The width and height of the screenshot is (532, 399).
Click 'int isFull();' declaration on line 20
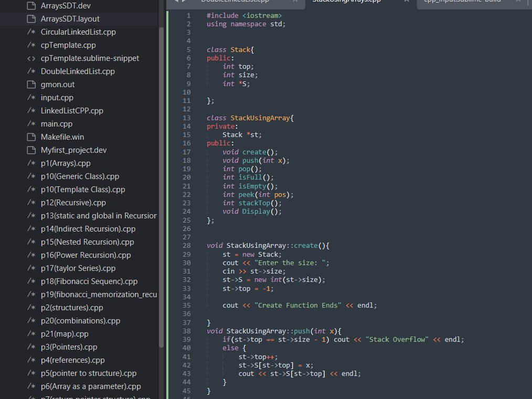[x=248, y=177]
